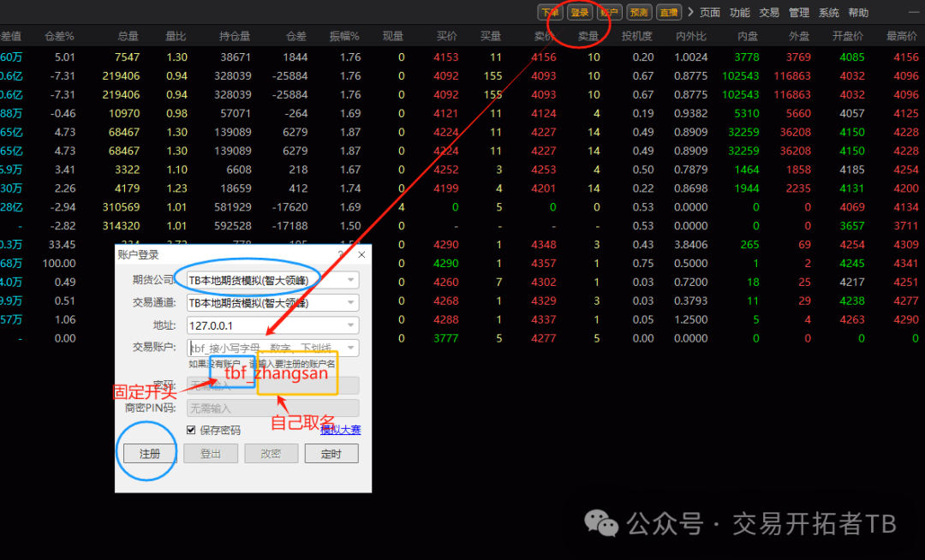Click the 仓差 value -17620

[289, 207]
